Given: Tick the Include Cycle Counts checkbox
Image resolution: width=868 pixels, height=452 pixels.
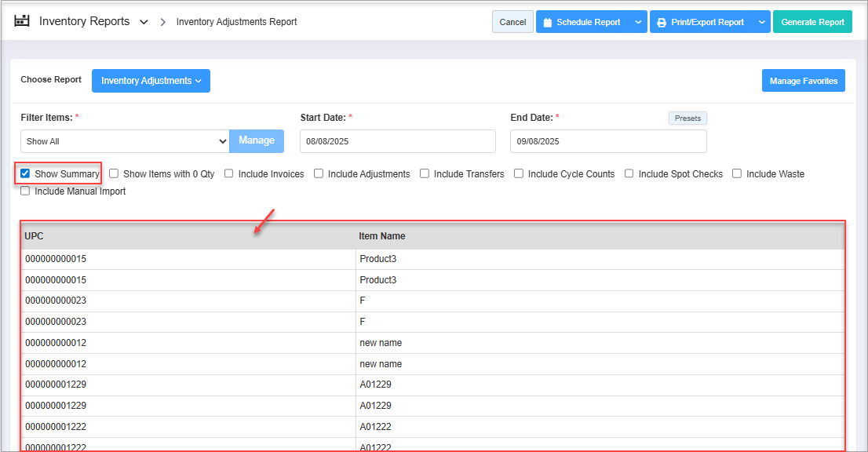Looking at the screenshot, I should (x=519, y=173).
